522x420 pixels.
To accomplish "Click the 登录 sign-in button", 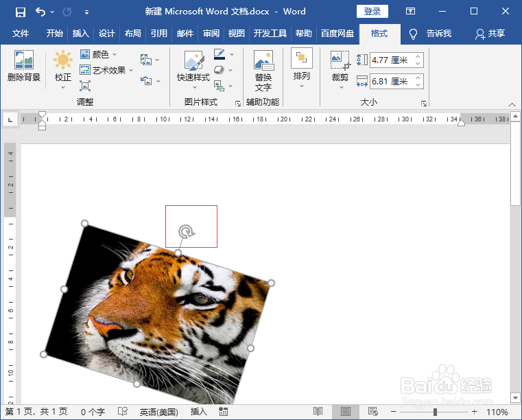I will [372, 12].
